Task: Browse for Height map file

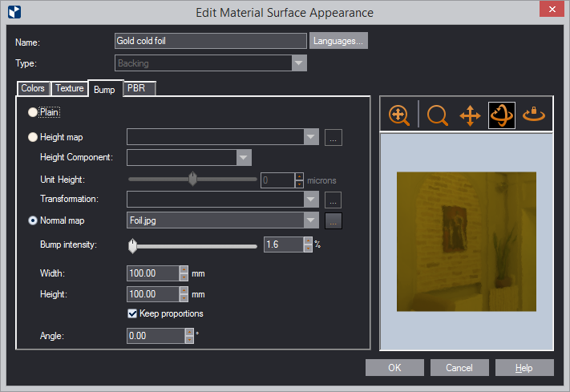Action: 333,137
